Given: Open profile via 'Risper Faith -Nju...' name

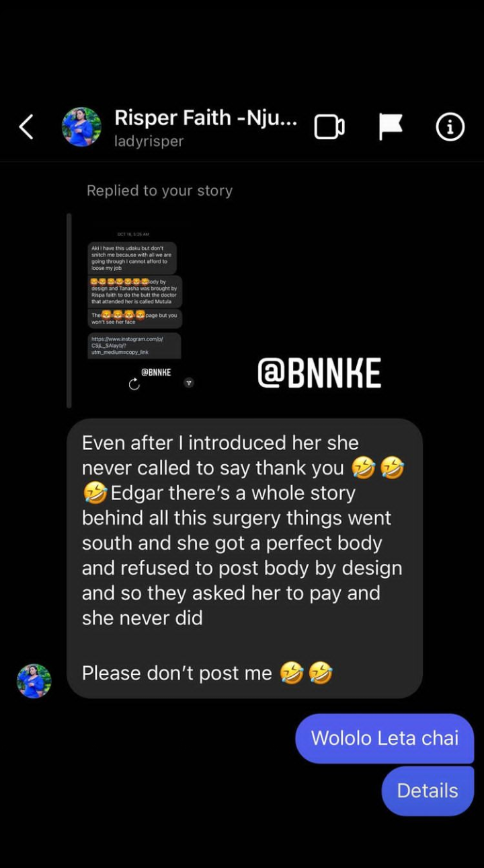Looking at the screenshot, I should coord(206,118).
